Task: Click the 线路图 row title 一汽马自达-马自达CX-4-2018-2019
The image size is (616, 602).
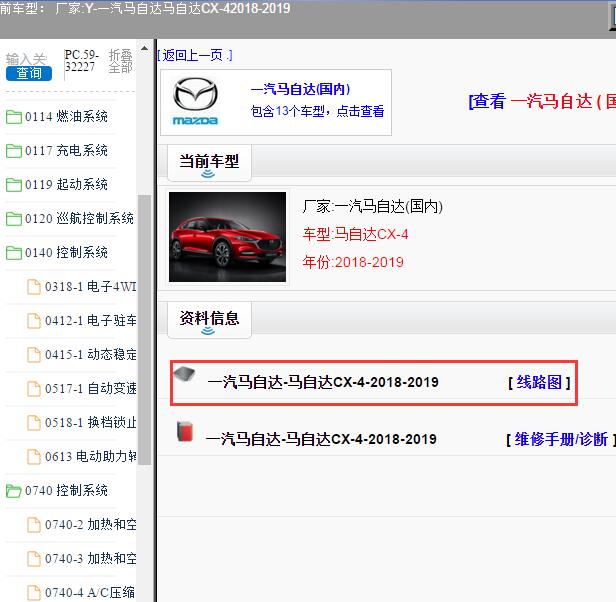Action: [x=323, y=382]
